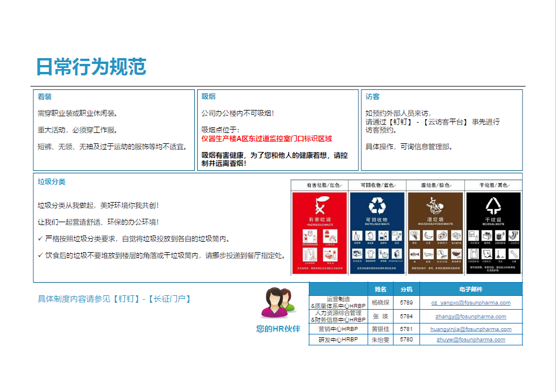Select the 着装 section heading
The height and width of the screenshot is (392, 556).
[x=45, y=97]
